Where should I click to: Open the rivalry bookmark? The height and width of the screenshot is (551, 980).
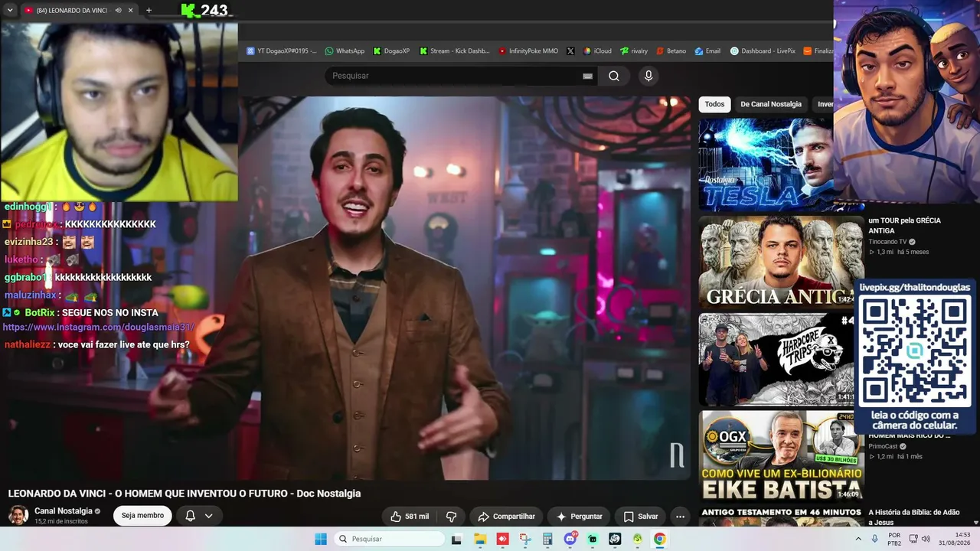click(x=634, y=51)
